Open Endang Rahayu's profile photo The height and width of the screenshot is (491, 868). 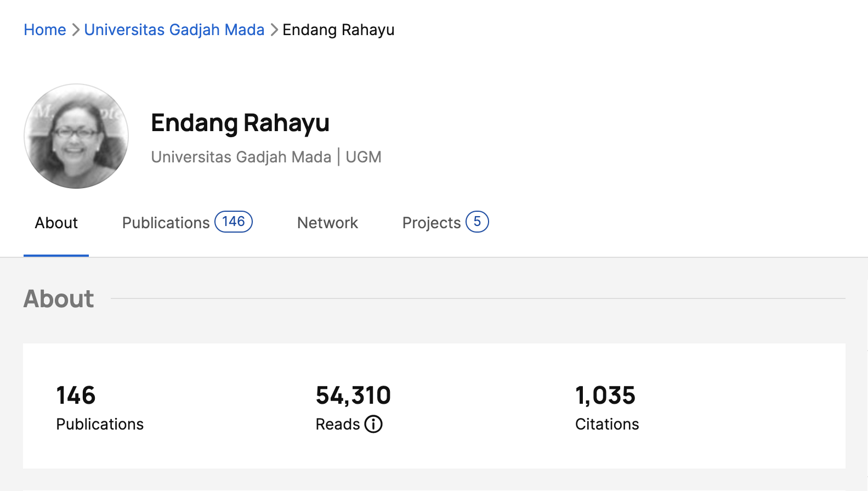[x=76, y=136]
